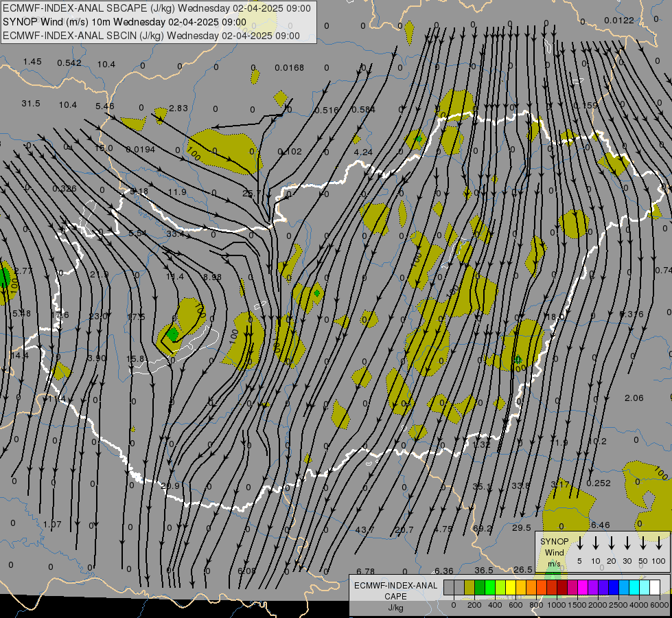Click the map value 35.1

tap(482, 487)
